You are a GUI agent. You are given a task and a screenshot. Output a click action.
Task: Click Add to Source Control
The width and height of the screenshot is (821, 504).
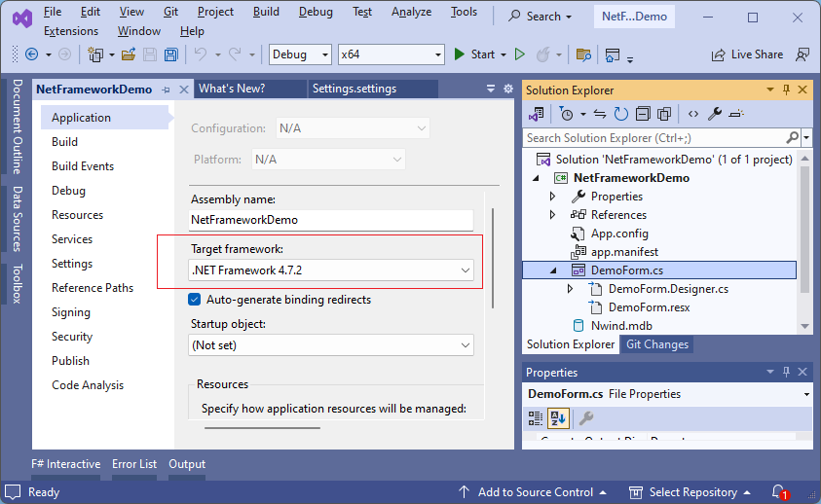point(533,492)
